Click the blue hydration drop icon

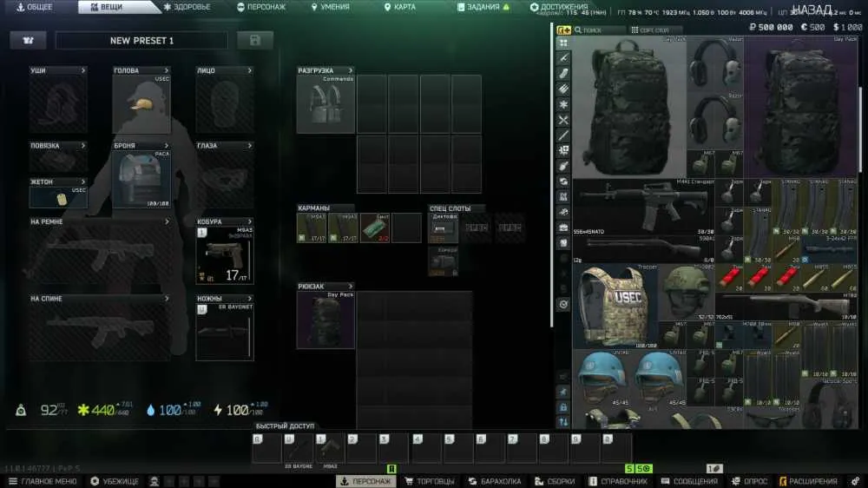coord(150,410)
